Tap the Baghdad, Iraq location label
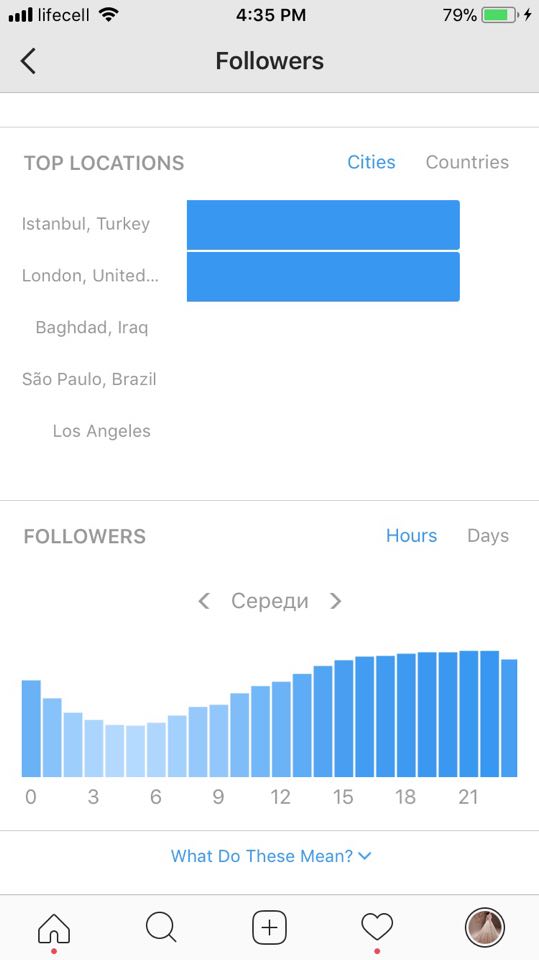Viewport: 539px width, 960px height. pos(92,328)
